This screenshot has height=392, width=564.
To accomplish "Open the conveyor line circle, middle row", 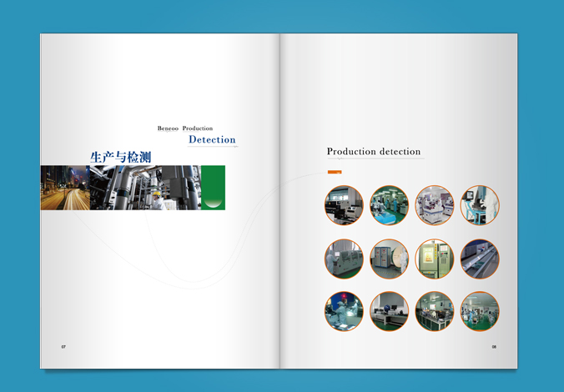I will click(480, 259).
